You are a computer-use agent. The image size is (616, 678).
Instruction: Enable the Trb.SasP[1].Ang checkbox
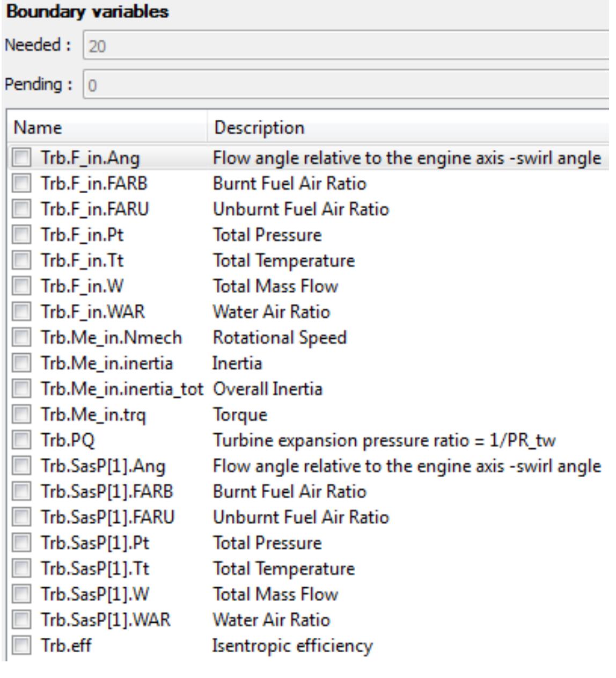click(x=23, y=466)
